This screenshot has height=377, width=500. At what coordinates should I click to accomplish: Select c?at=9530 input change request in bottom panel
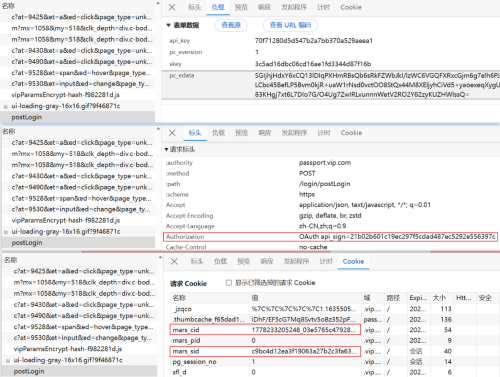pos(80,338)
